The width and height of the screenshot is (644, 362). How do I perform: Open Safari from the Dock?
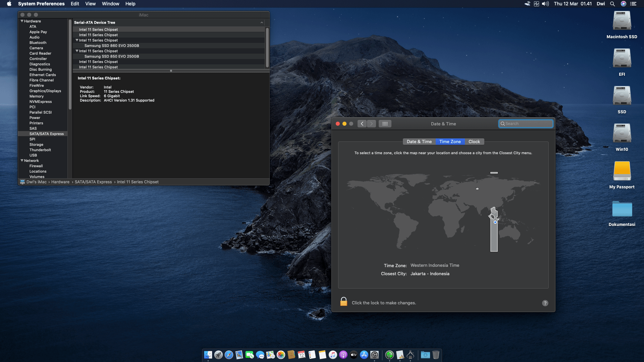click(x=229, y=355)
